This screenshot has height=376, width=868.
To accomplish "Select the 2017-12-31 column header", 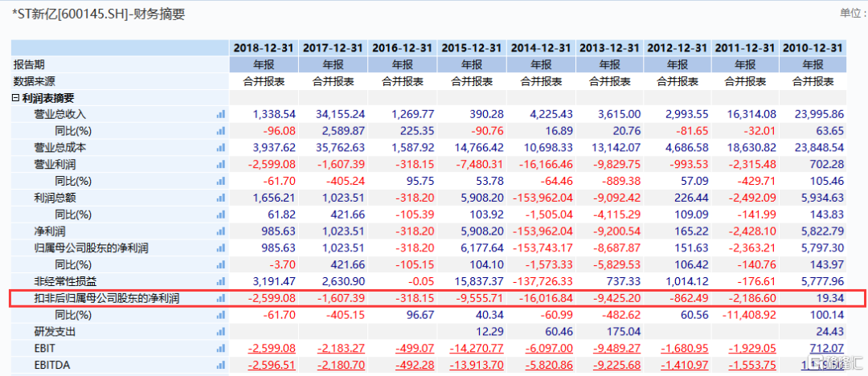I will coord(334,48).
